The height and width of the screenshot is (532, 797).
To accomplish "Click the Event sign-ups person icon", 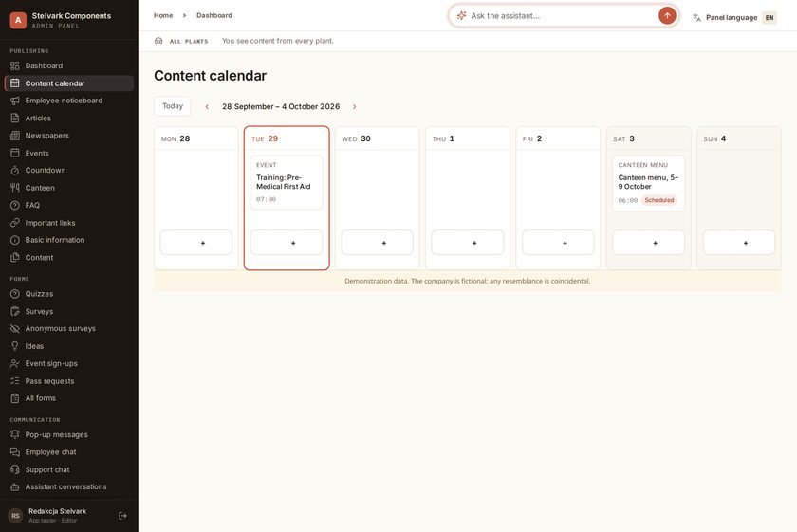I will pos(15,363).
